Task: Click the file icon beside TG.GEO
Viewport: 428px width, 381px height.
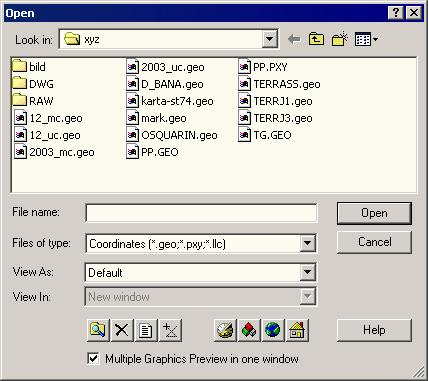Action: pos(244,135)
